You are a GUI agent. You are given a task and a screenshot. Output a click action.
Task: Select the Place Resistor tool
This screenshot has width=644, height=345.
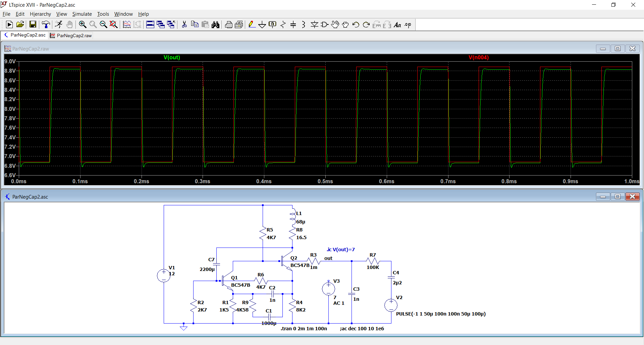(283, 24)
